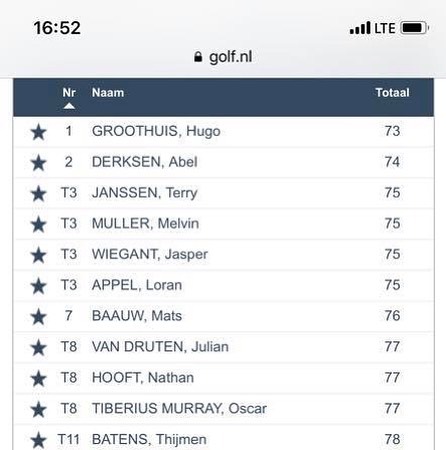The width and height of the screenshot is (446, 450).
Task: Toggle favorite star for GROOTHUIS, Hugo
Action: (38, 132)
